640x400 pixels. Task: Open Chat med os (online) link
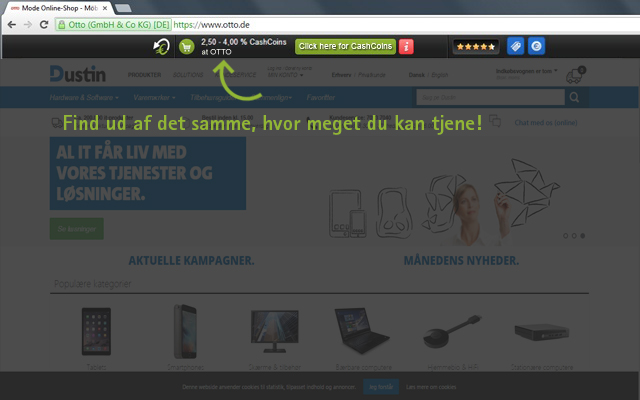coord(546,122)
